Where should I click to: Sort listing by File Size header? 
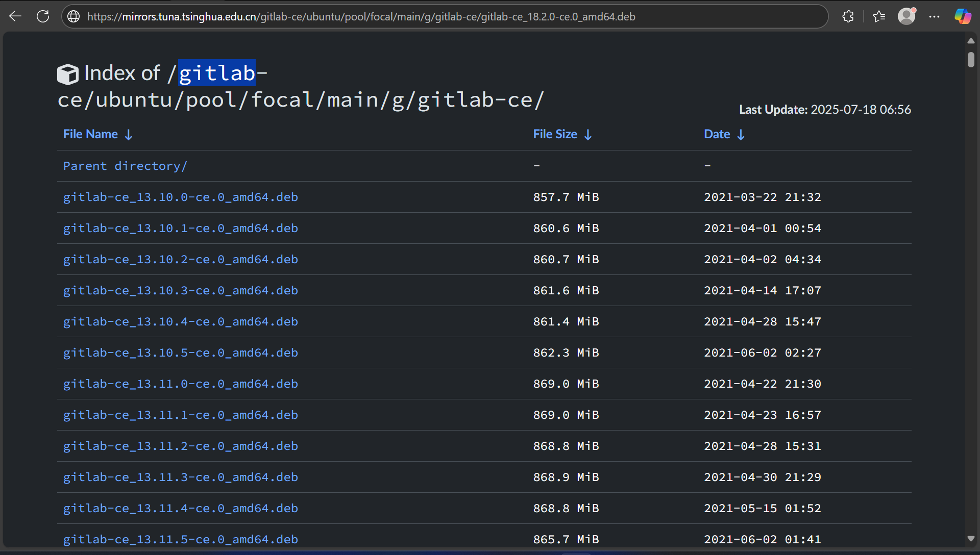555,134
